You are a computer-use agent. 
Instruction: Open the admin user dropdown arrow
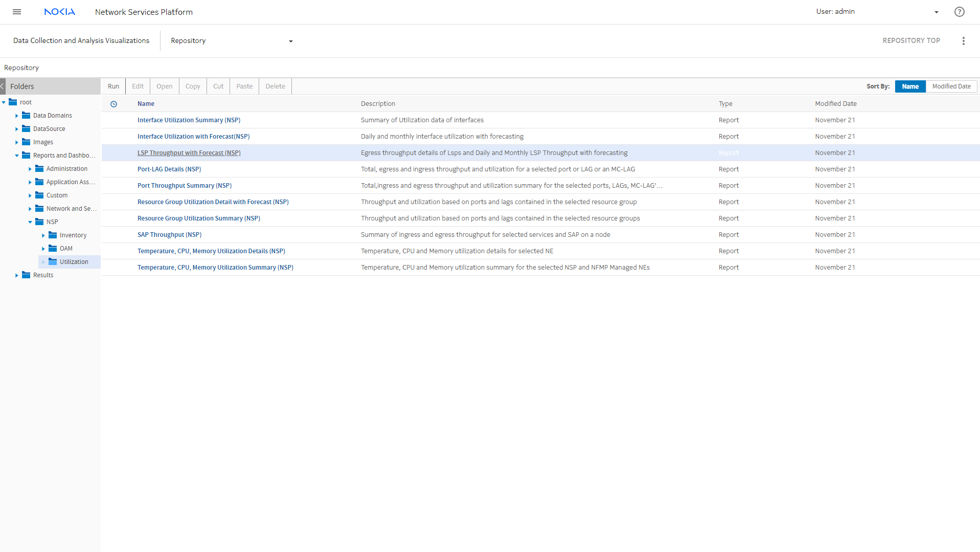(x=936, y=12)
